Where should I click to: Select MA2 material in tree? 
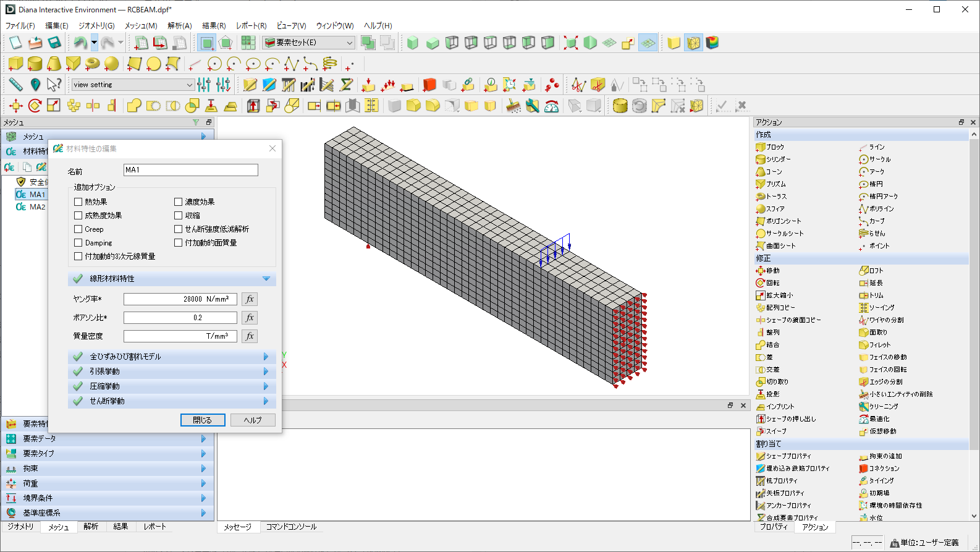pyautogui.click(x=37, y=207)
